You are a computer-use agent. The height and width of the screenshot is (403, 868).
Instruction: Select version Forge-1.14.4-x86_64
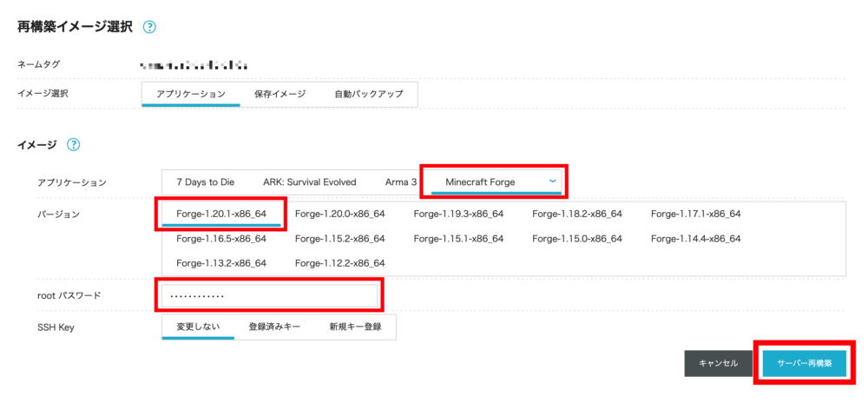(x=696, y=239)
